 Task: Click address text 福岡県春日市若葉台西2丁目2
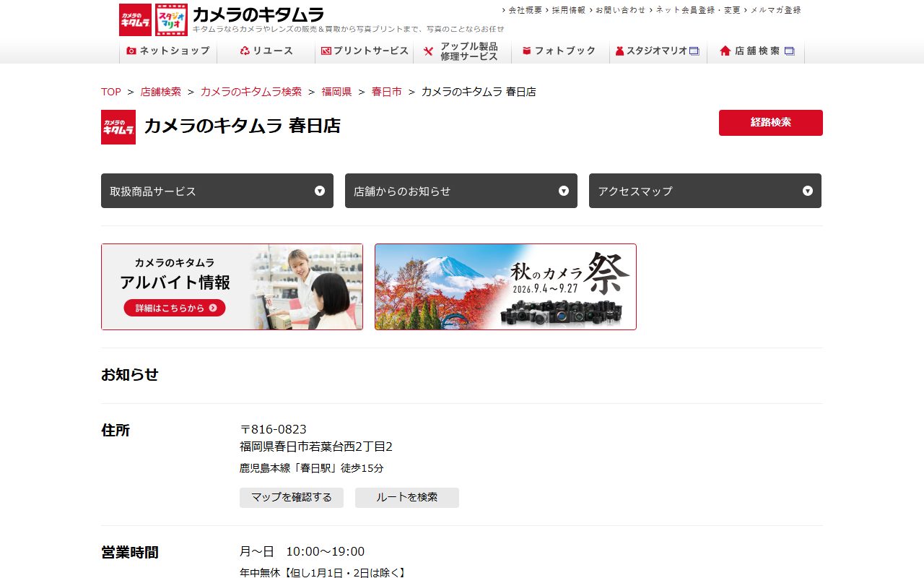[316, 447]
